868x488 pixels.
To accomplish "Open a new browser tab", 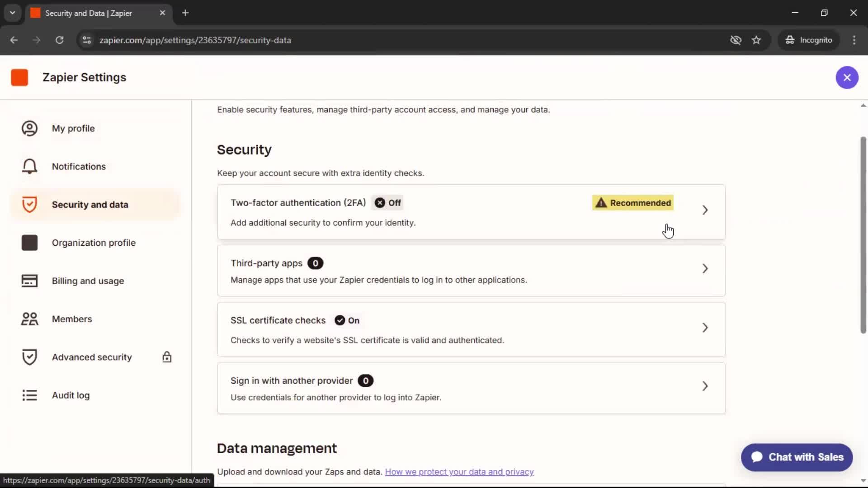I will [185, 13].
